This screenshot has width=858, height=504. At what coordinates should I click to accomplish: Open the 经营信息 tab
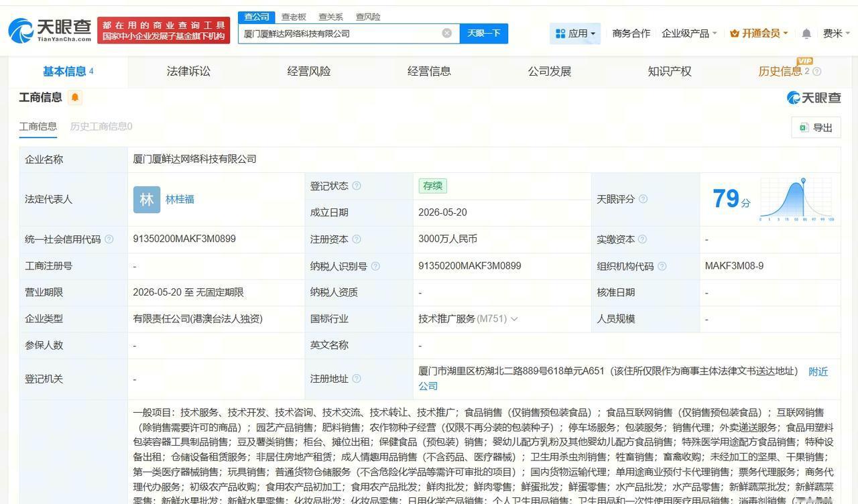(429, 72)
